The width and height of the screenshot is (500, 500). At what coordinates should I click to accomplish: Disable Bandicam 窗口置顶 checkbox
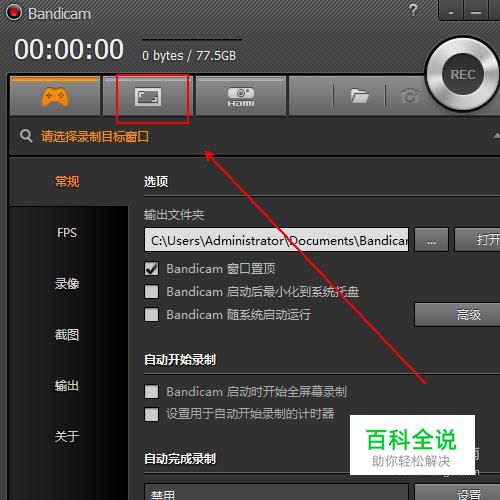(152, 269)
